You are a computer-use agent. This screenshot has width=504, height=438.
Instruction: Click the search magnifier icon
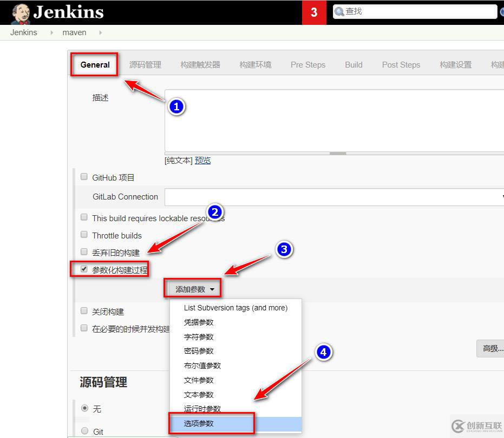pos(339,12)
